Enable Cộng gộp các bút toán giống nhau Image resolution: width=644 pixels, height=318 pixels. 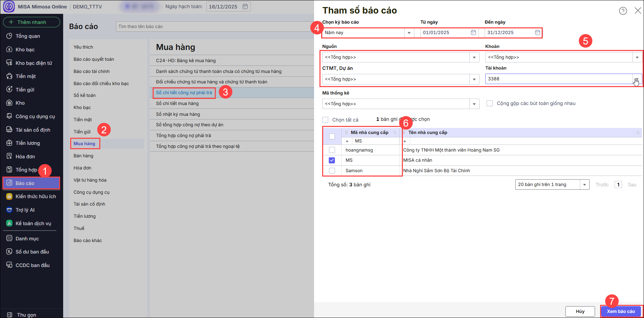coord(489,103)
